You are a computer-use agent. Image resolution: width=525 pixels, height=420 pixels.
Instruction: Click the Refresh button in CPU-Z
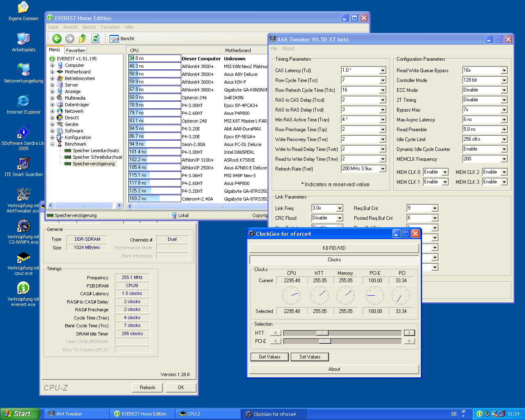pyautogui.click(x=147, y=388)
